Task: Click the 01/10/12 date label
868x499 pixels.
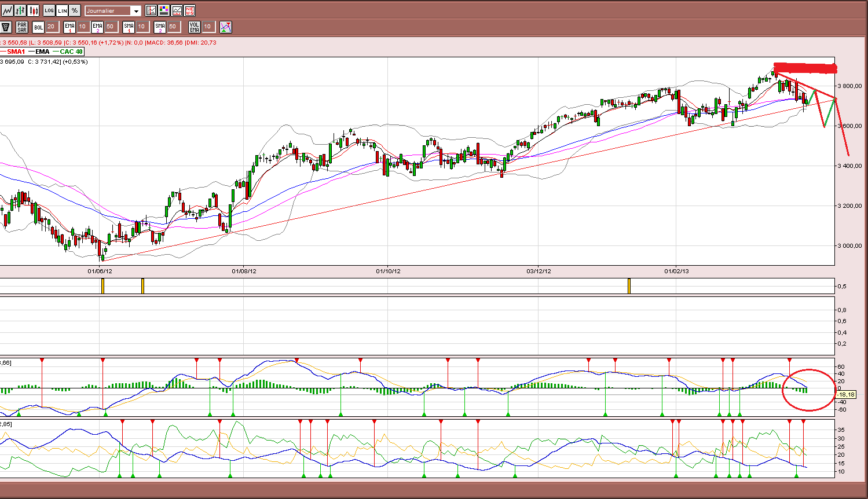Action: click(388, 270)
